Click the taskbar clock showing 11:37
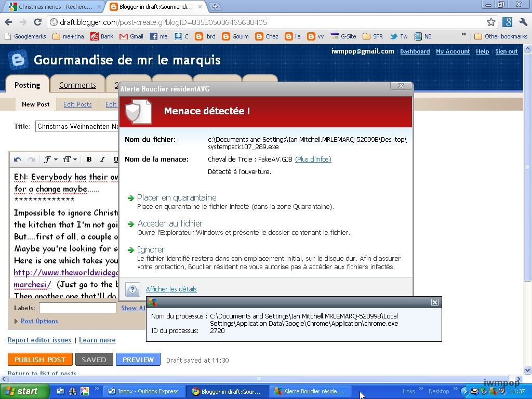 [x=518, y=392]
